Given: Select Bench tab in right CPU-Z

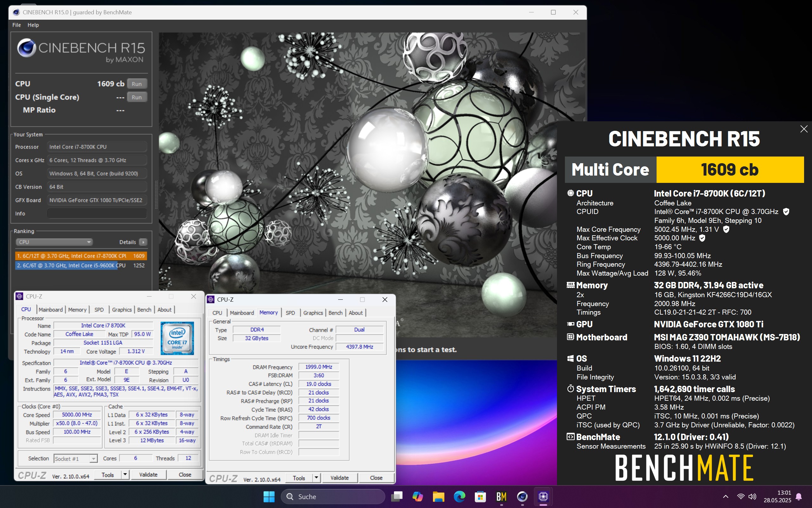Looking at the screenshot, I should click(336, 313).
